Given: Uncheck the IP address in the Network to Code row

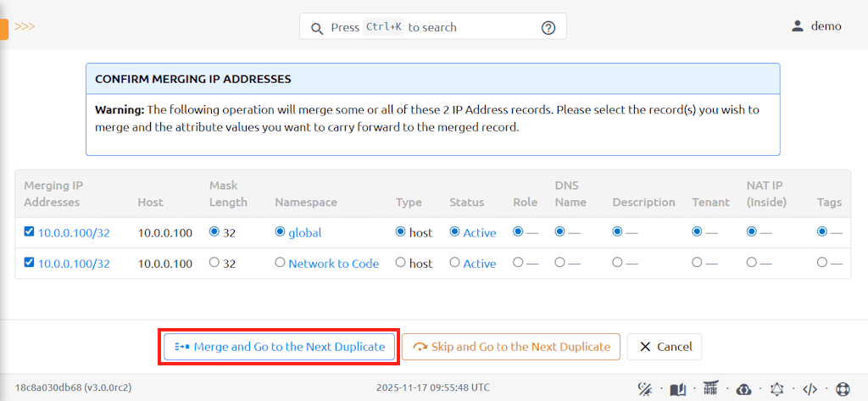Looking at the screenshot, I should 30,263.
